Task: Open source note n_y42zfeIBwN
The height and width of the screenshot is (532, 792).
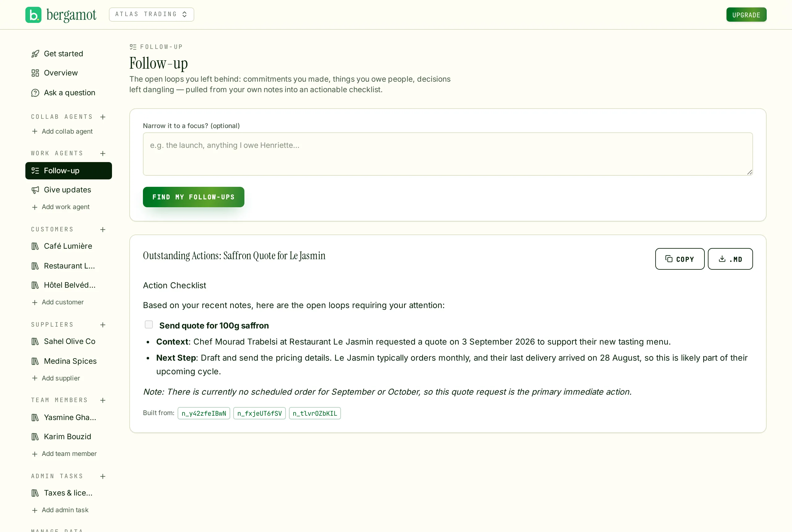Action: click(204, 413)
